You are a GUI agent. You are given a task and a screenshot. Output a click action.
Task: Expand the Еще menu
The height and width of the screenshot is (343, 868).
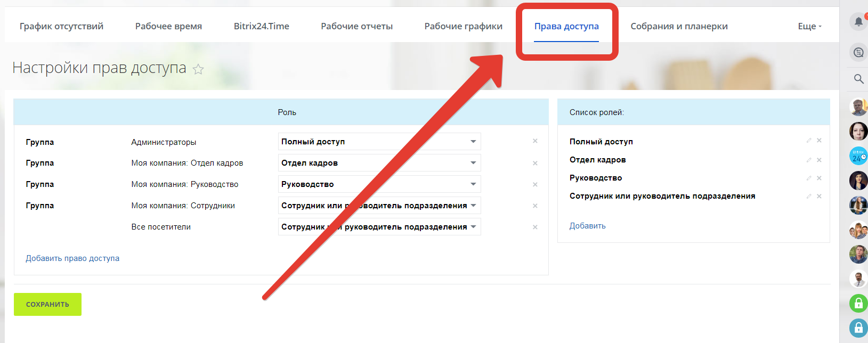click(809, 26)
